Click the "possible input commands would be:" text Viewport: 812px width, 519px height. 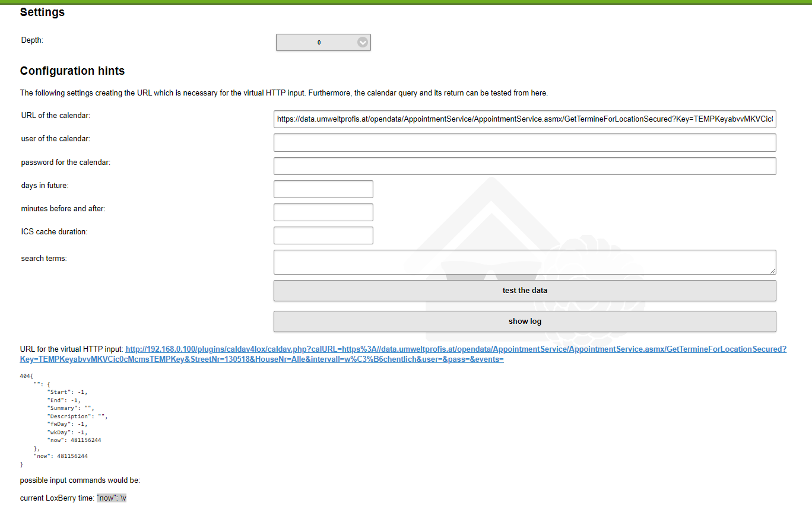pos(80,480)
